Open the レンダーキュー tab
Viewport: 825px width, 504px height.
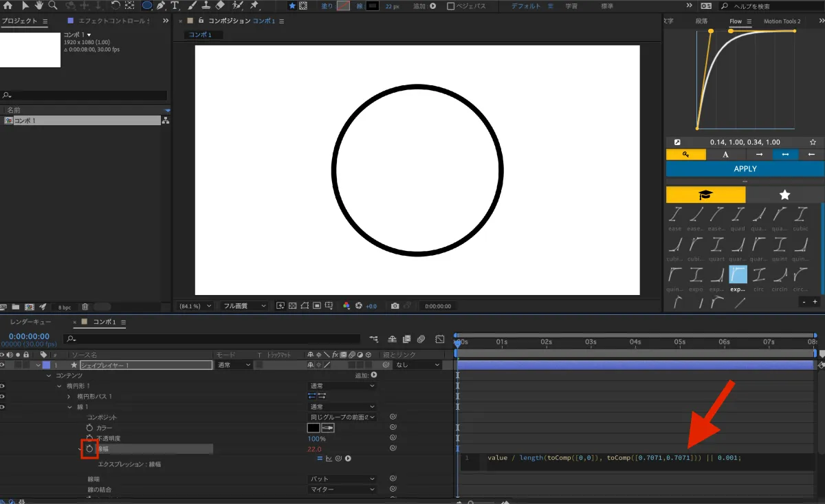click(x=30, y=322)
